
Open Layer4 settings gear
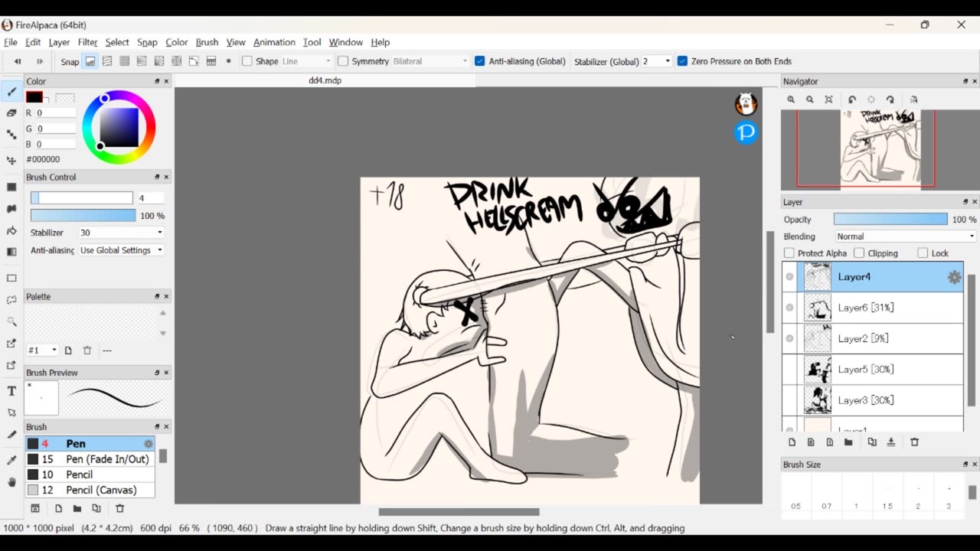pos(954,277)
